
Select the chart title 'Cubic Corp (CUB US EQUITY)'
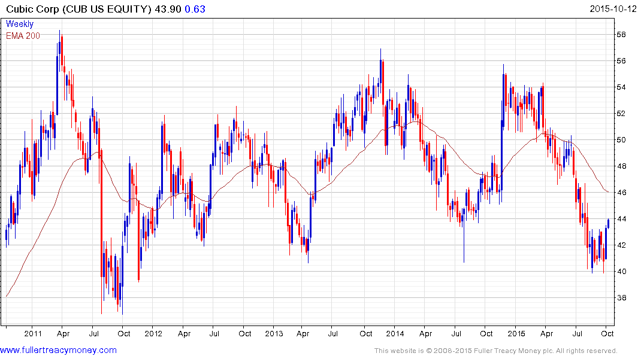pyautogui.click(x=79, y=9)
